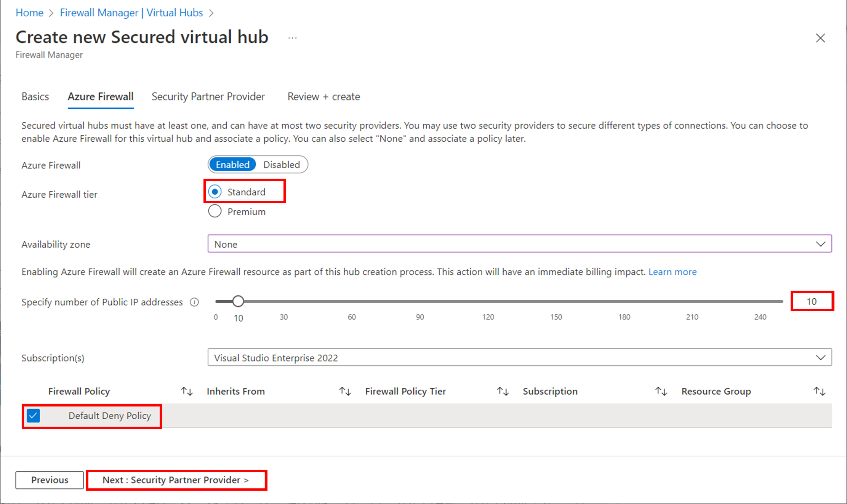The image size is (847, 504).
Task: Click the Public IP addresses slider handle
Action: pos(238,301)
